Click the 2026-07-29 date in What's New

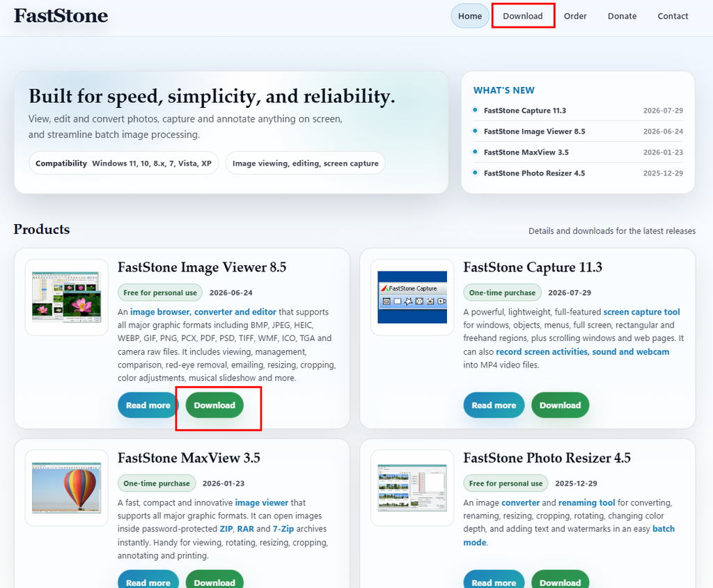click(663, 111)
